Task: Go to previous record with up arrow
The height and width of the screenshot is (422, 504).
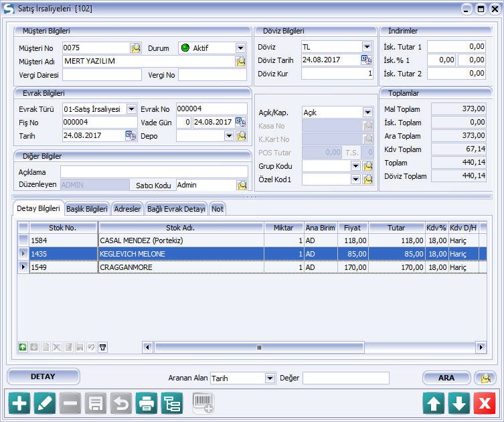Action: pos(434,403)
